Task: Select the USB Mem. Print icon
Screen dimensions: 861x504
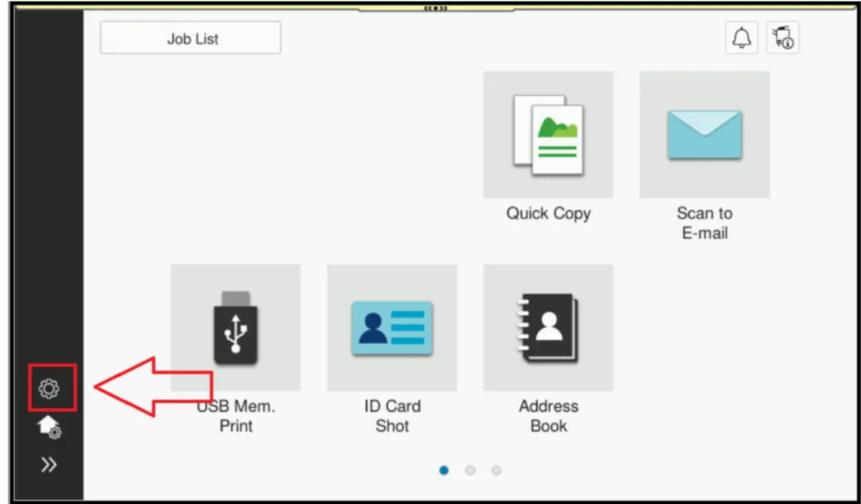Action: tap(235, 327)
